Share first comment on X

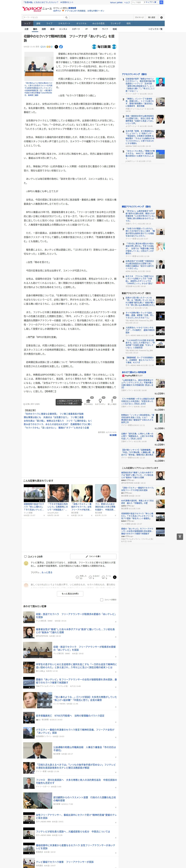click(115, 577)
